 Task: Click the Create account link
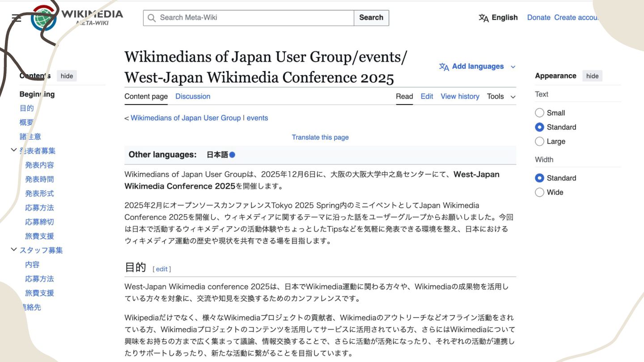[x=576, y=17]
